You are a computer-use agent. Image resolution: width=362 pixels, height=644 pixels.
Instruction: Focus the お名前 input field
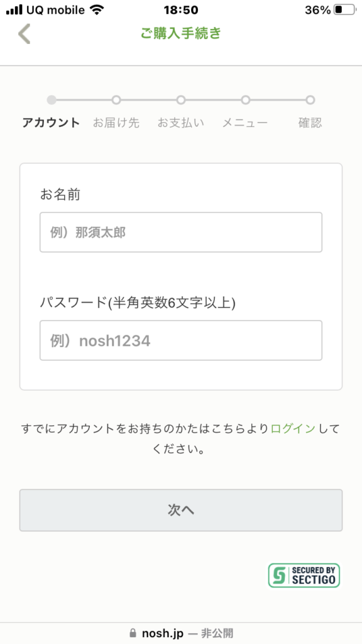(x=181, y=232)
